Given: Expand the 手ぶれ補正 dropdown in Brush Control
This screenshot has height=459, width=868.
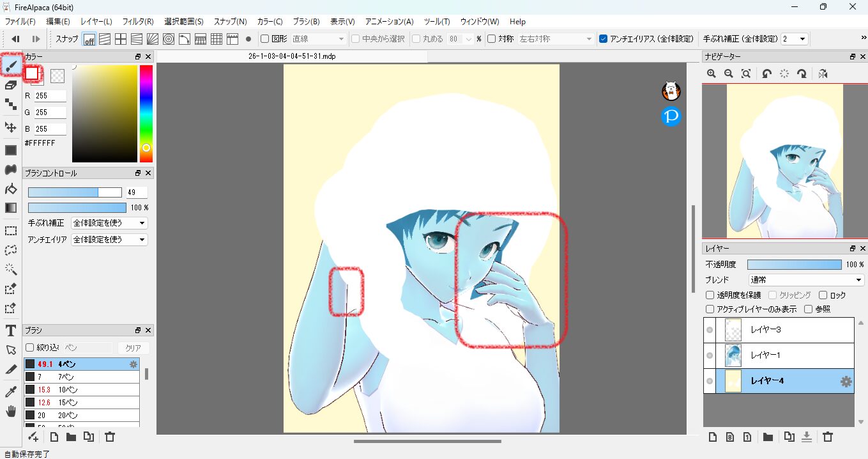Looking at the screenshot, I should (109, 223).
